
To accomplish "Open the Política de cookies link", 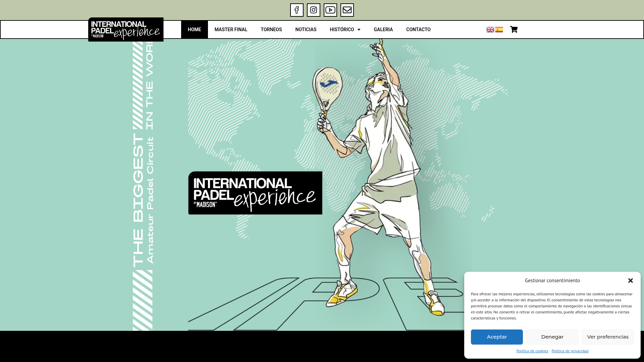I will pos(532,351).
